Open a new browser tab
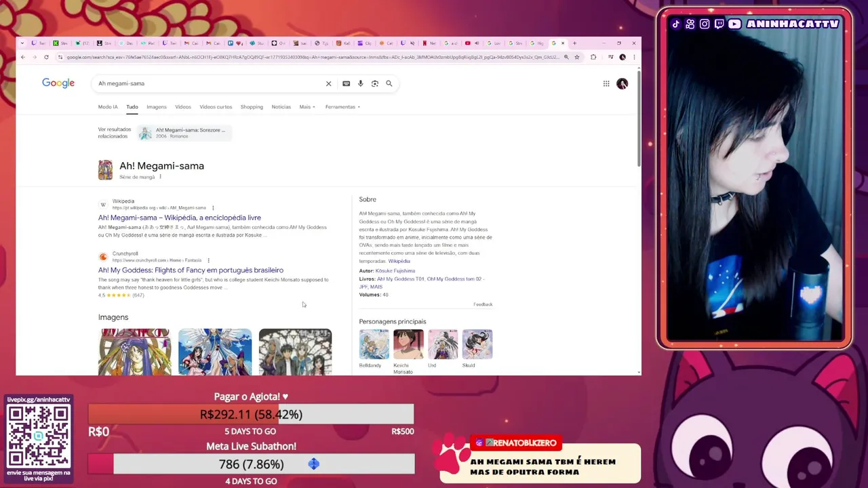The width and height of the screenshot is (868, 488). coord(575,43)
